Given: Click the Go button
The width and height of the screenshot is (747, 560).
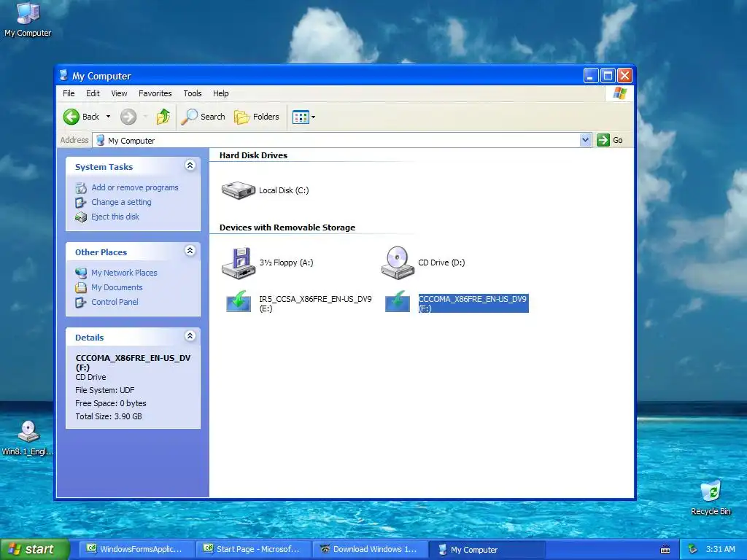Looking at the screenshot, I should (x=611, y=140).
